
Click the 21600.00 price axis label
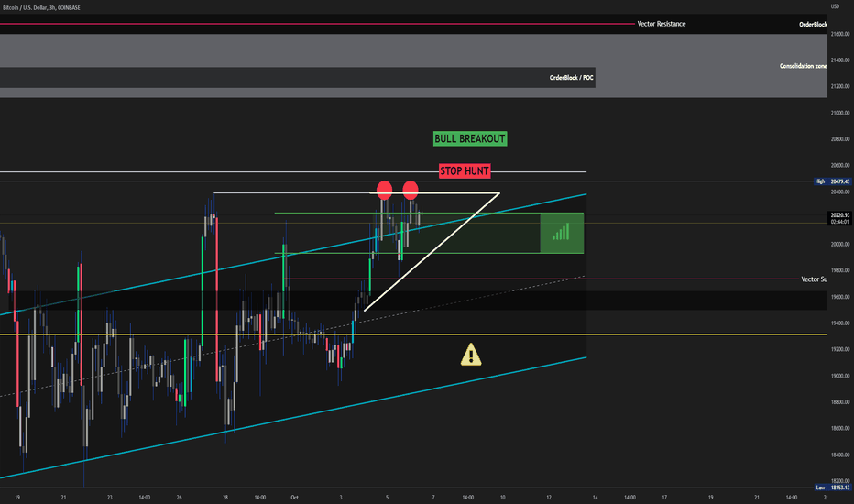click(840, 34)
